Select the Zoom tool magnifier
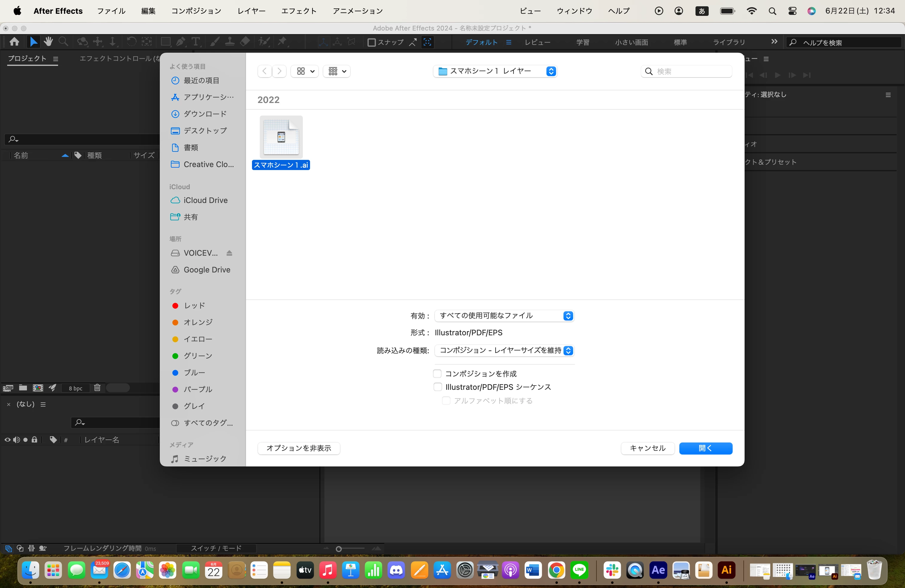Screen dimensions: 905x588 tap(63, 42)
